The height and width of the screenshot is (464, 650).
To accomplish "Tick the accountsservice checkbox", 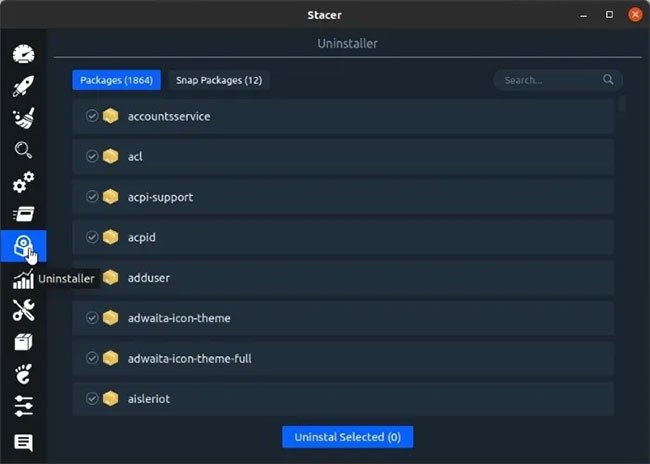I will click(92, 116).
